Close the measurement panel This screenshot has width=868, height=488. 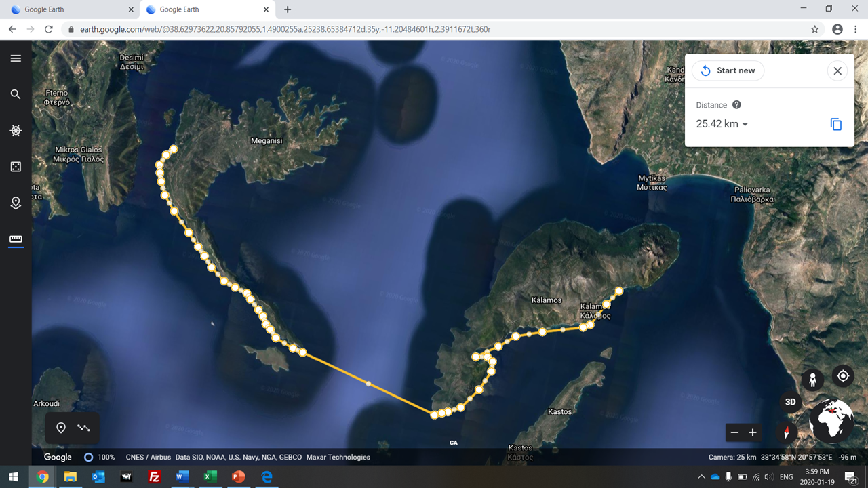(837, 70)
